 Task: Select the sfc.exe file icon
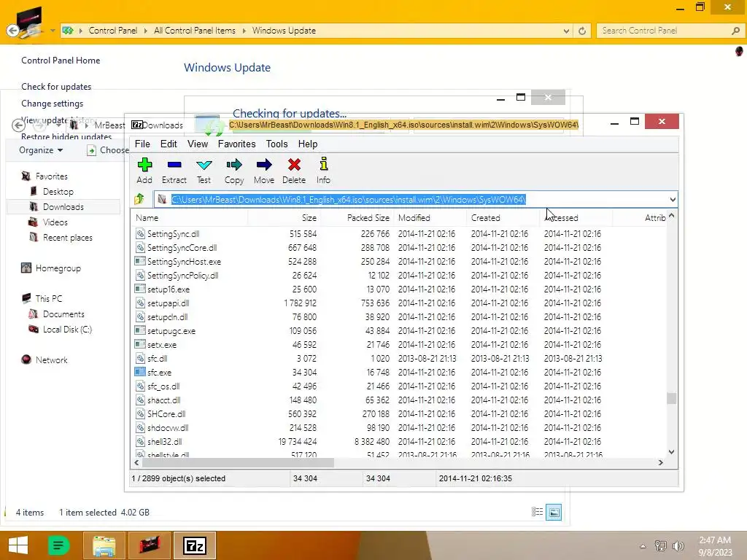click(x=140, y=372)
